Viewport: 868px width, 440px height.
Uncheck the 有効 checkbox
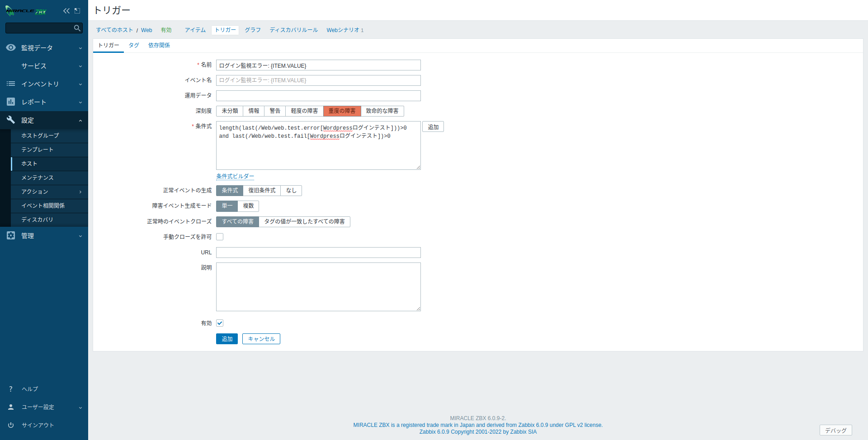tap(220, 323)
